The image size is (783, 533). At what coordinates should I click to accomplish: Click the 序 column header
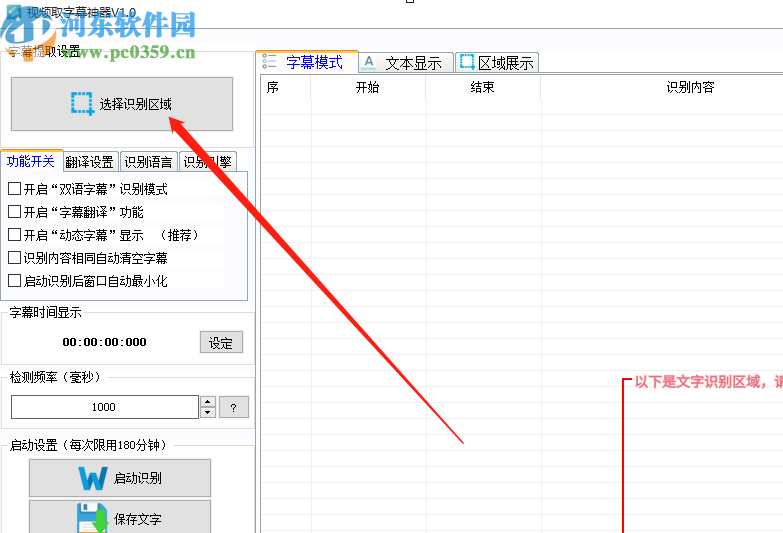click(286, 87)
